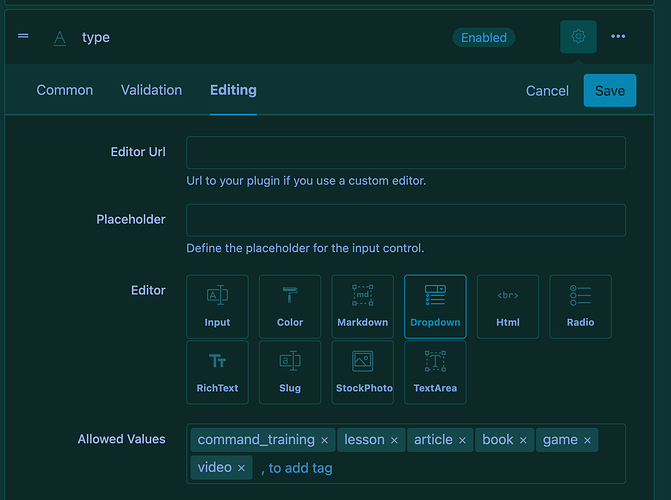Switch to the Validation tab
The height and width of the screenshot is (500, 671).
(x=151, y=90)
